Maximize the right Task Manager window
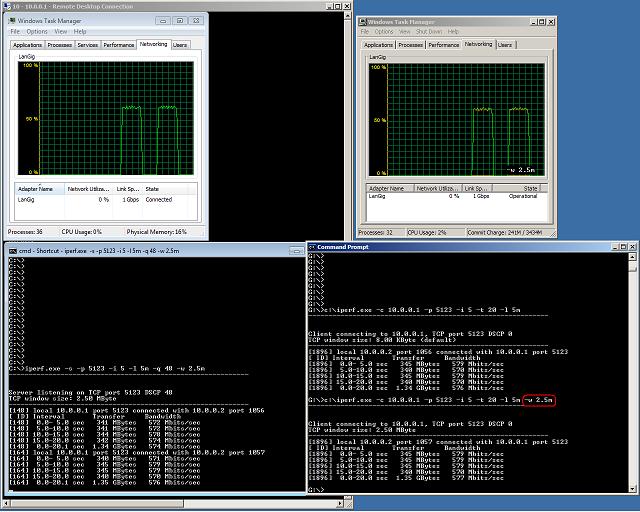 point(542,22)
